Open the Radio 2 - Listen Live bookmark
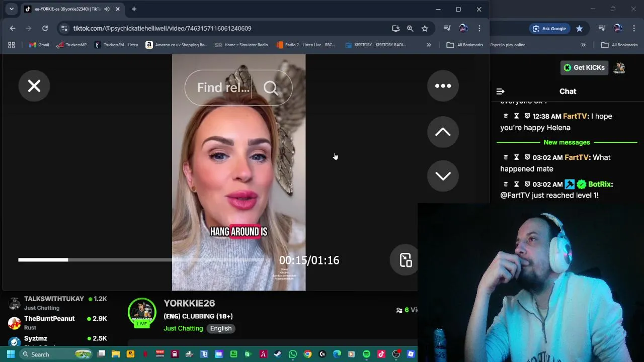Viewport: 644px width, 362px height. [305, 45]
